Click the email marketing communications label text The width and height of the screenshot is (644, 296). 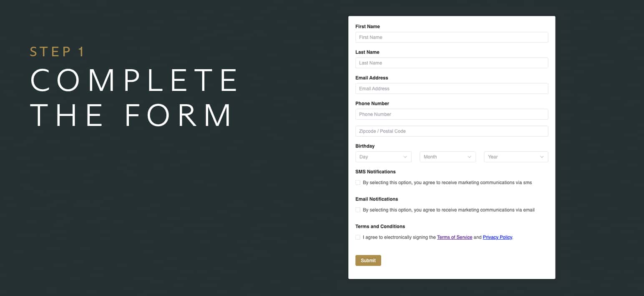449,210
